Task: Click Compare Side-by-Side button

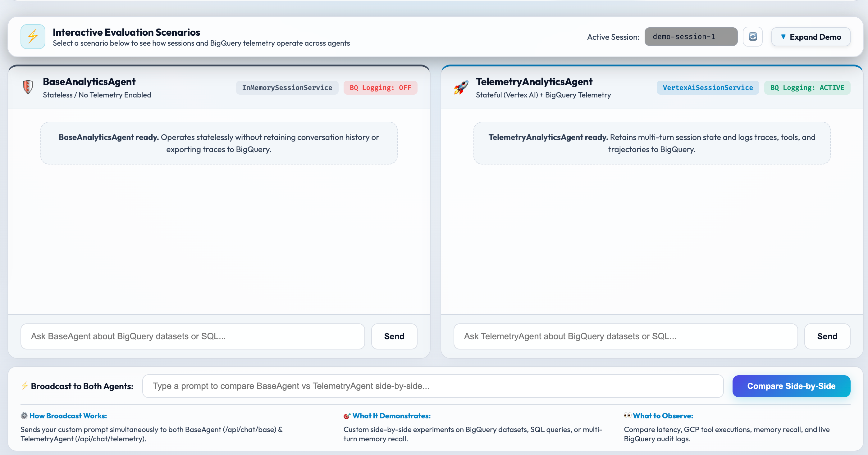Action: tap(791, 386)
